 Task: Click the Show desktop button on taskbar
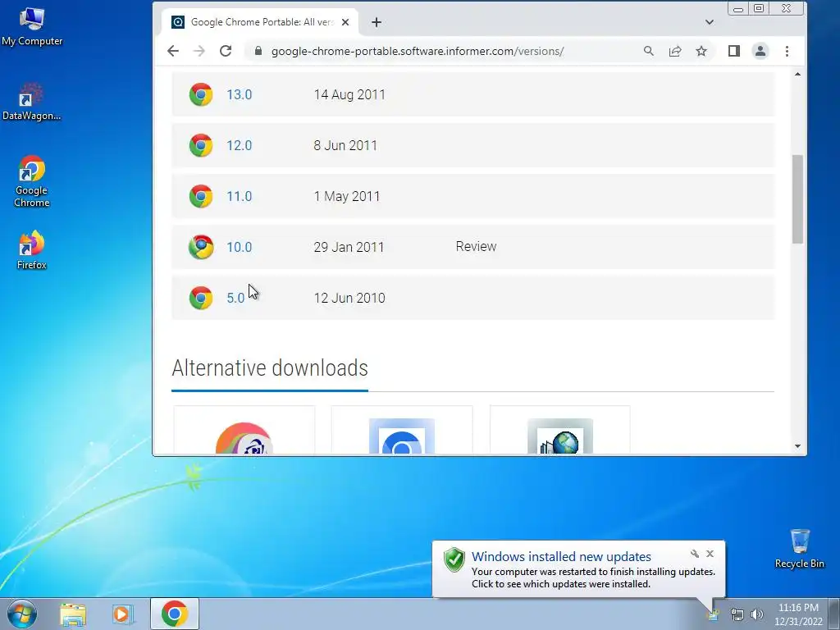834,614
